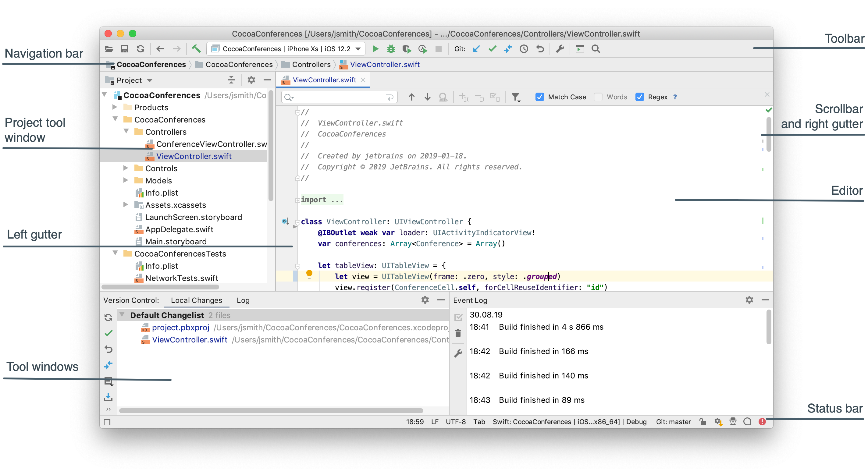Open settings with the wrench toolbar icon
This screenshot has width=868, height=475.
(x=560, y=49)
